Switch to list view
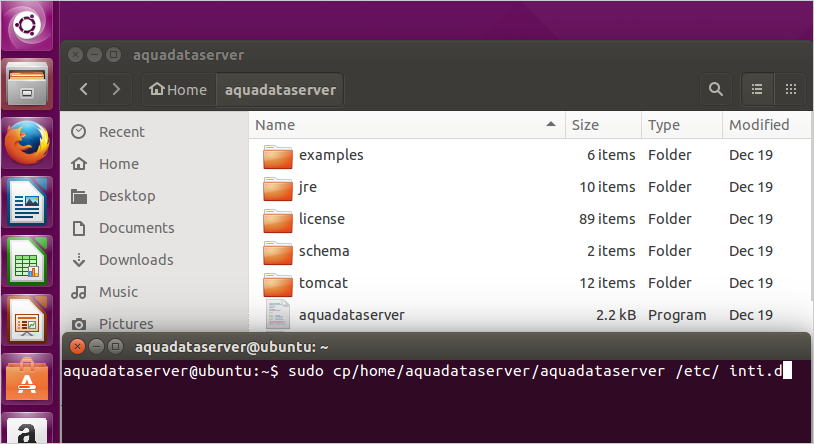This screenshot has height=444, width=814. (757, 89)
